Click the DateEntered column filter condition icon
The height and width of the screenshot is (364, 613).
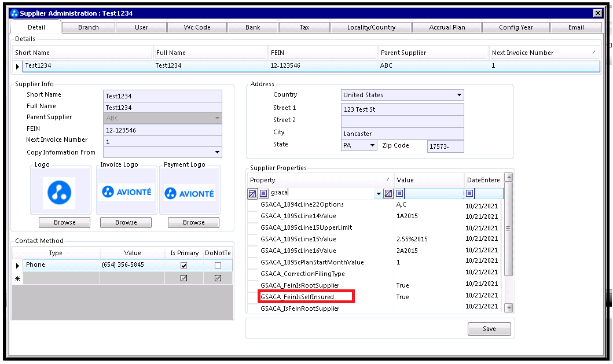[469, 193]
